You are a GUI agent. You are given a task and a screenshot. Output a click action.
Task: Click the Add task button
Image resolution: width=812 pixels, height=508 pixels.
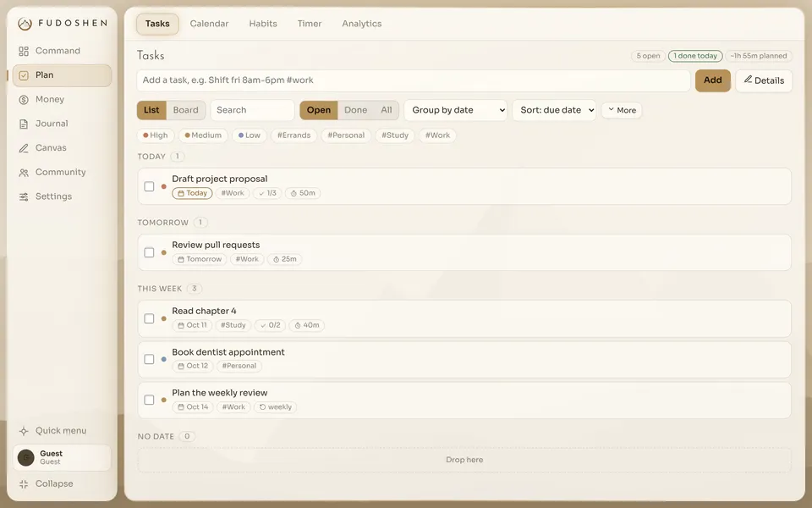(712, 80)
